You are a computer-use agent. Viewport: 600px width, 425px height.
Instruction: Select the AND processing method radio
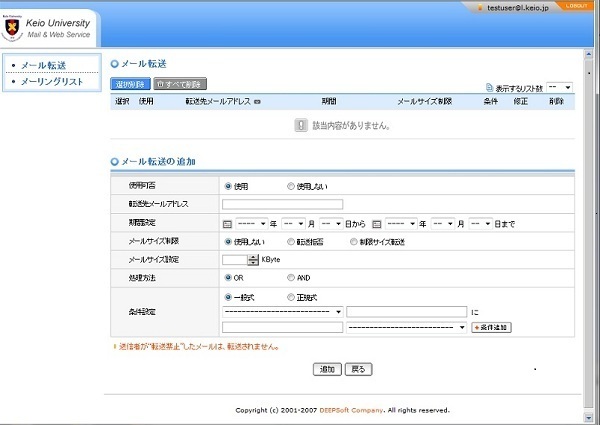[291, 277]
